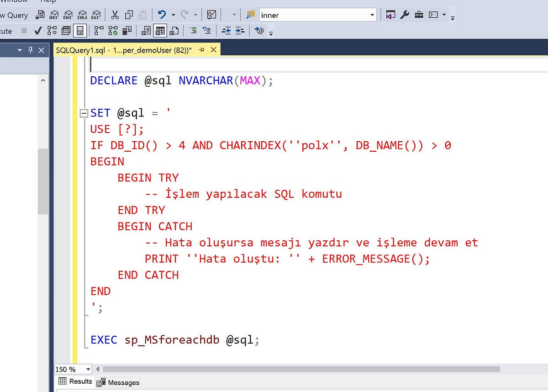548x392 pixels.
Task: Specify values for template parameters
Action: click(259, 31)
